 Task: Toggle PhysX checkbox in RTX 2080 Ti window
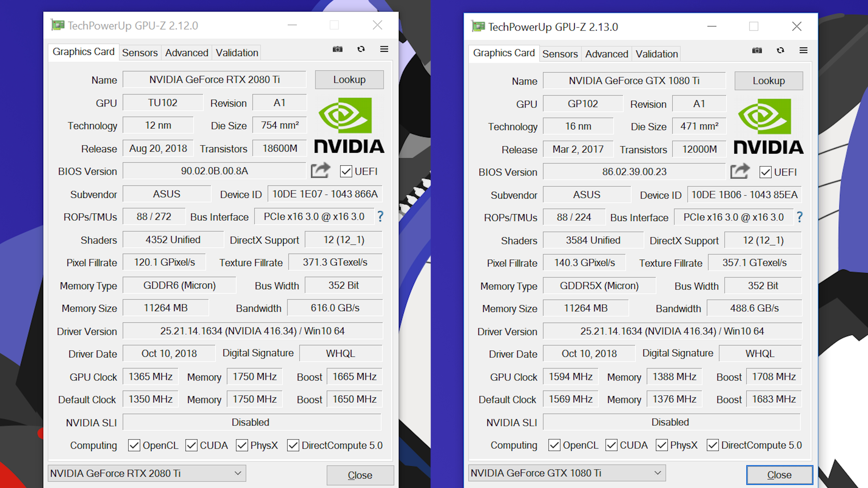point(242,445)
